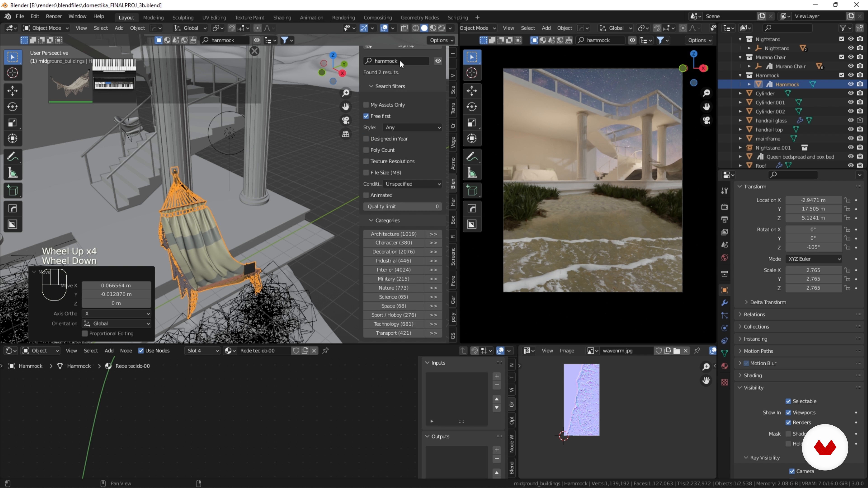The image size is (868, 488).
Task: Click the open image folder icon in image editor
Action: click(676, 351)
